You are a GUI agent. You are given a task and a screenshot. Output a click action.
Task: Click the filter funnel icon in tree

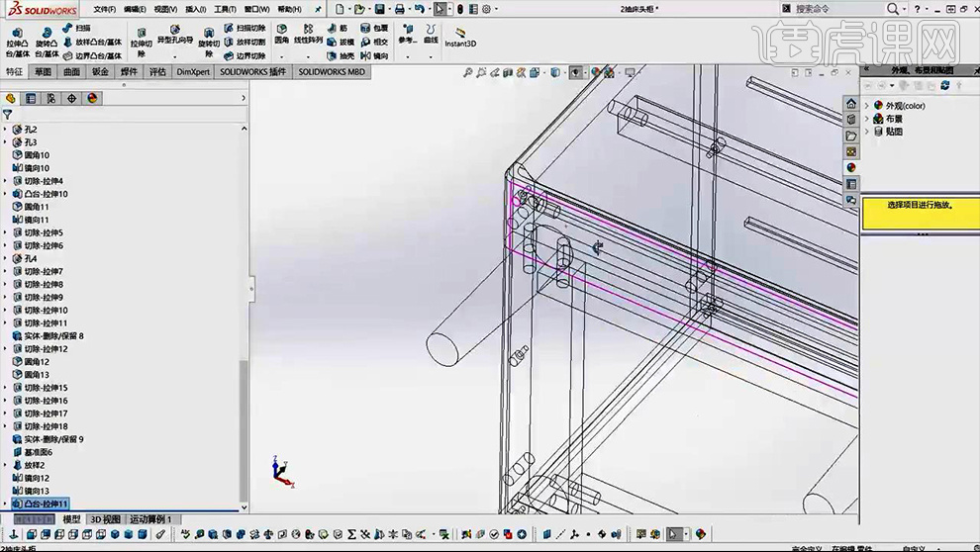coord(8,115)
